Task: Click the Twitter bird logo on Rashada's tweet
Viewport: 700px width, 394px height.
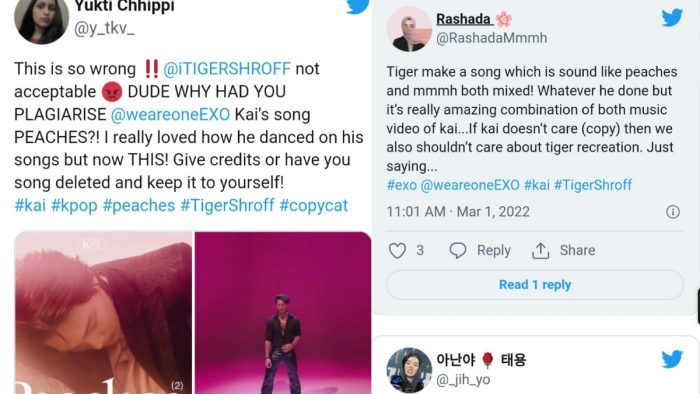Action: pos(672,17)
